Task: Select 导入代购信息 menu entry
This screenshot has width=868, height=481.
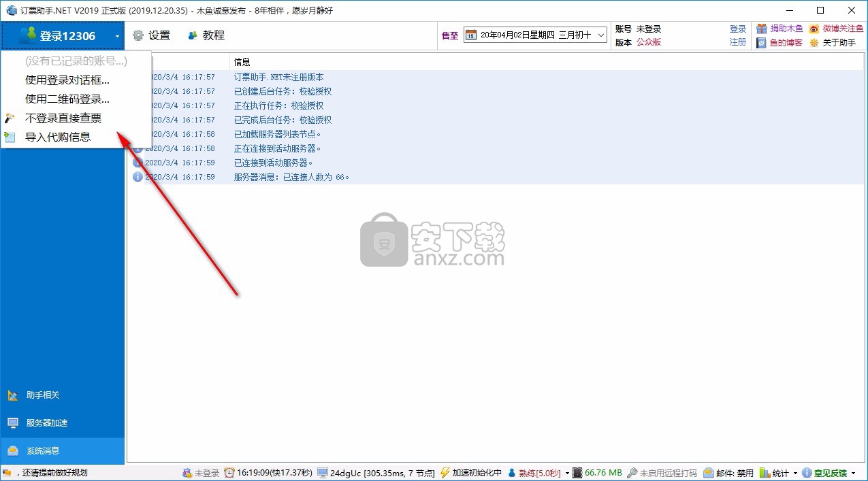Action: pos(58,137)
